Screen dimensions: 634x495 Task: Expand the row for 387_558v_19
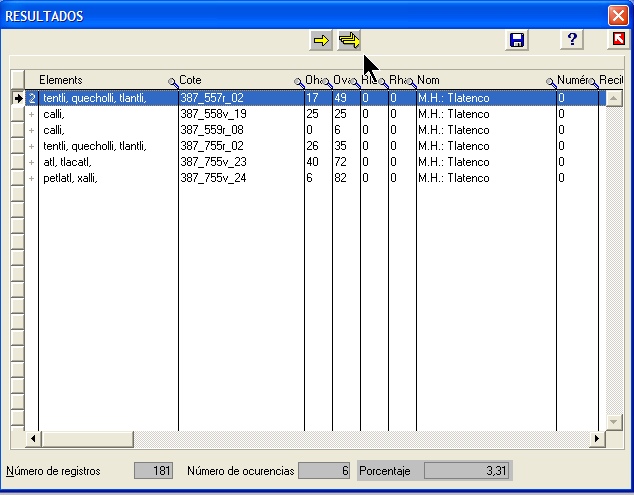coord(31,115)
